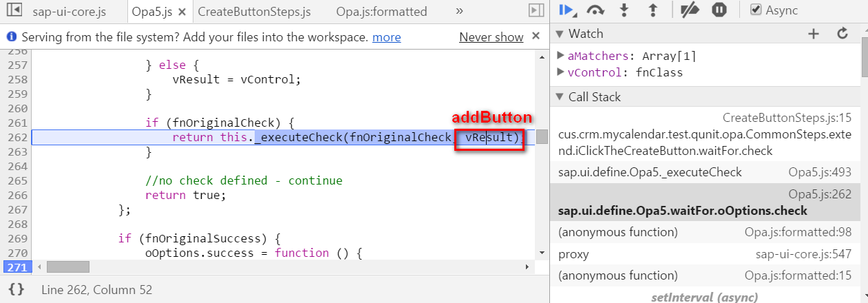This screenshot has width=868, height=303.
Task: Refresh the watch expressions
Action: pos(842,34)
